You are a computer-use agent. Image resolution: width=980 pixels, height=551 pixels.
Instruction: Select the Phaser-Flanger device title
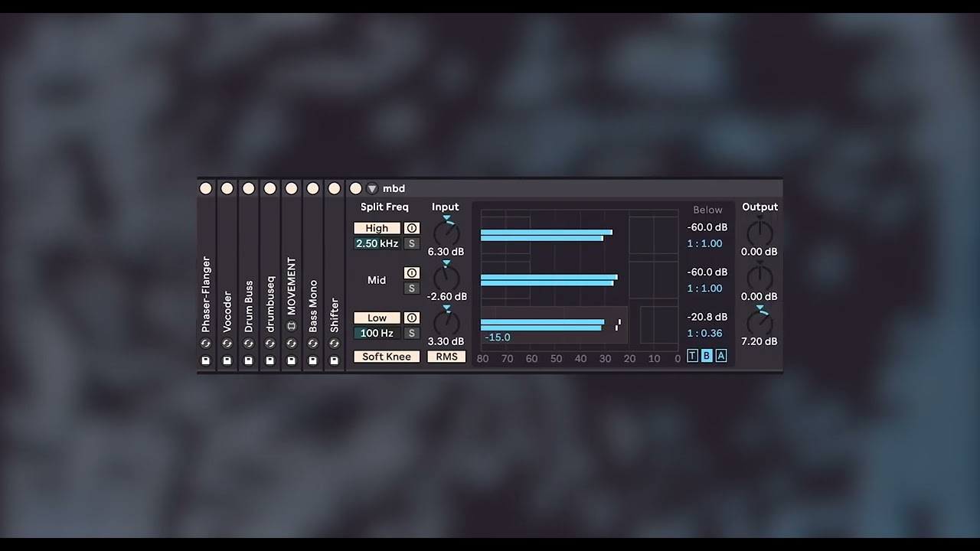[205, 294]
